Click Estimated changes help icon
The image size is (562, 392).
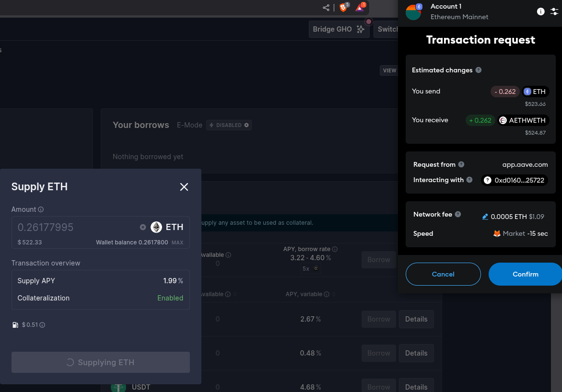coord(479,70)
